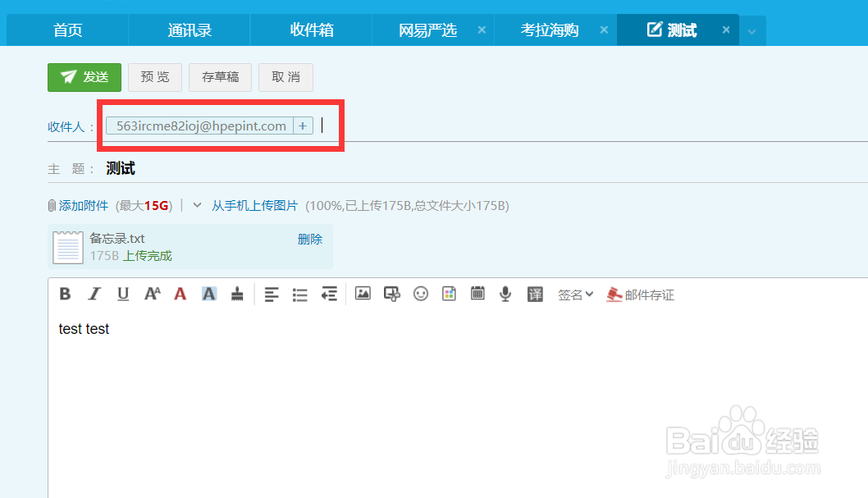Viewport: 868px width, 498px height.
Task: Open the 通讯录 contacts tab
Action: [189, 30]
